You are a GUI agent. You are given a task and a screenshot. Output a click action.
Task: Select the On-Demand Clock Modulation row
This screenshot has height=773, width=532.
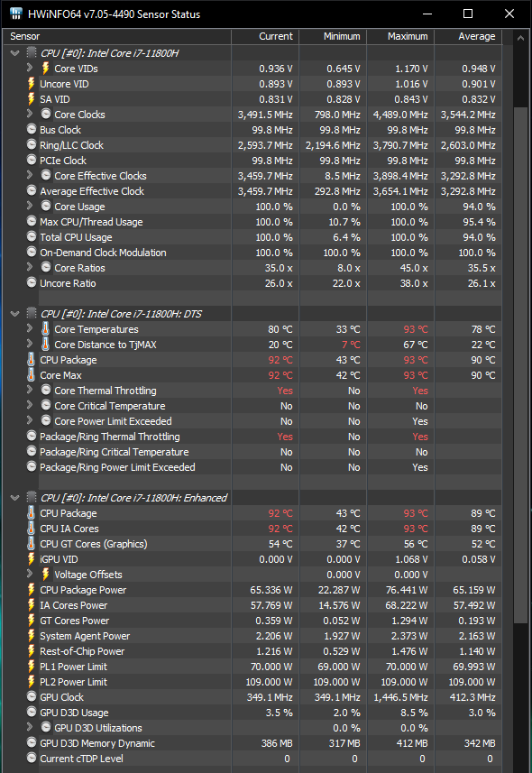(x=252, y=253)
